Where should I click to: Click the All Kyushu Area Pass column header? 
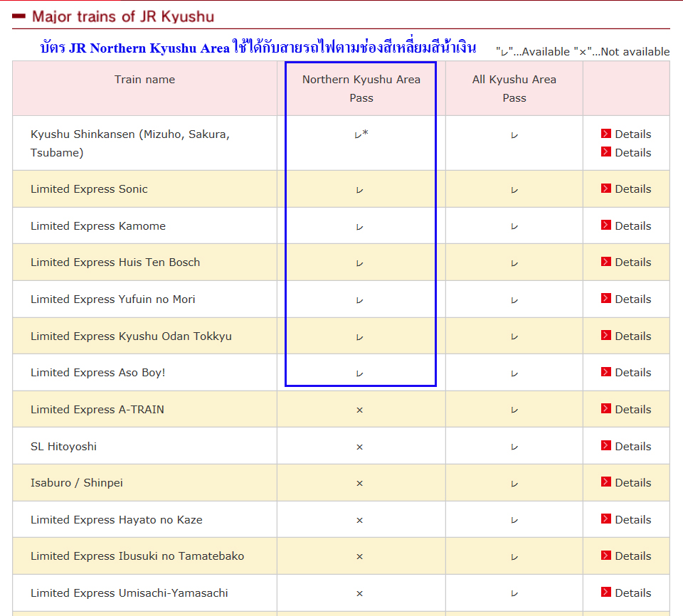(514, 89)
